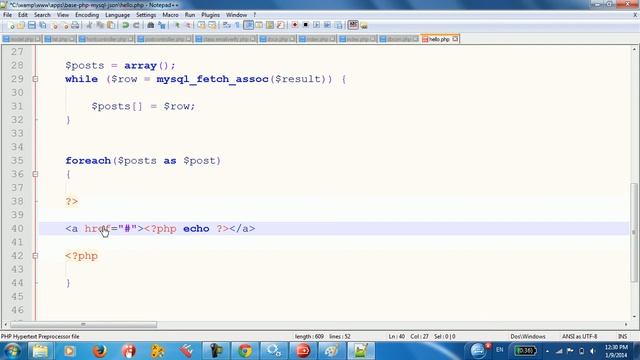Image resolution: width=640 pixels, height=360 pixels.
Task: Click the scroll down arrow of editor
Action: 634,317
